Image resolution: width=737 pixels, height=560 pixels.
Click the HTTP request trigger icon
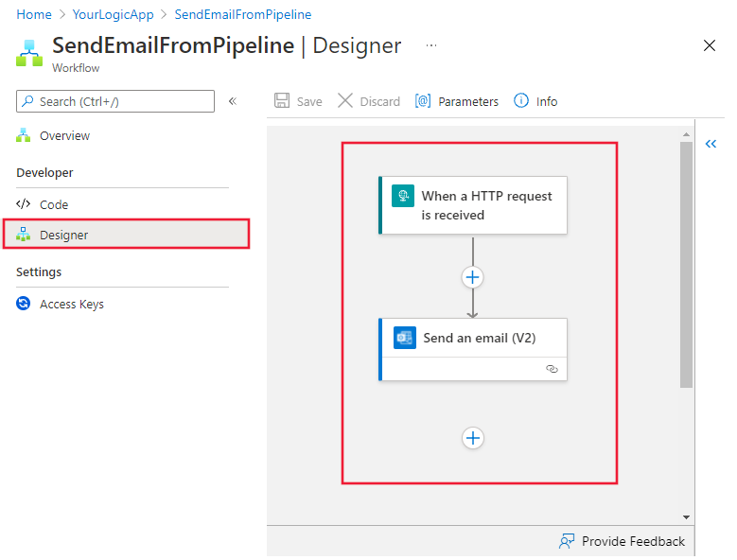point(403,196)
